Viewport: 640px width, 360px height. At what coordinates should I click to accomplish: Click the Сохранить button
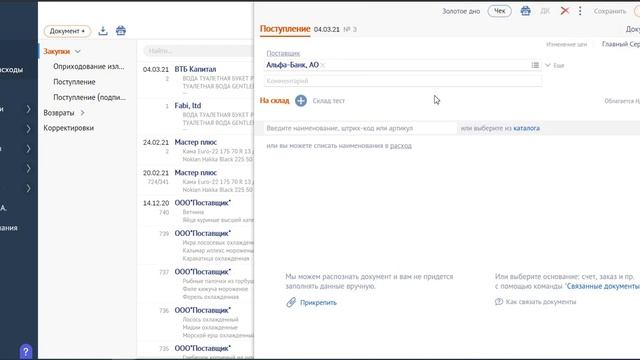[x=610, y=11]
